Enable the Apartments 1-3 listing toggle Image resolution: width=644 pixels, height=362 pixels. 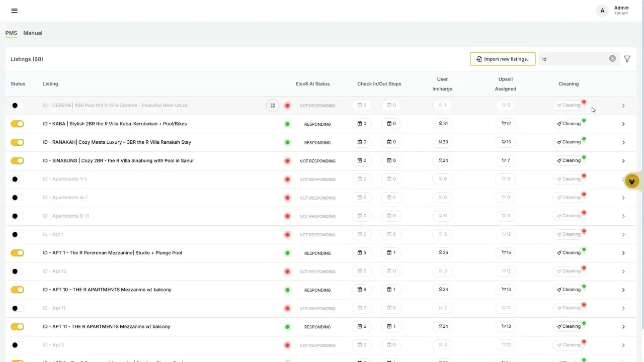[17, 179]
